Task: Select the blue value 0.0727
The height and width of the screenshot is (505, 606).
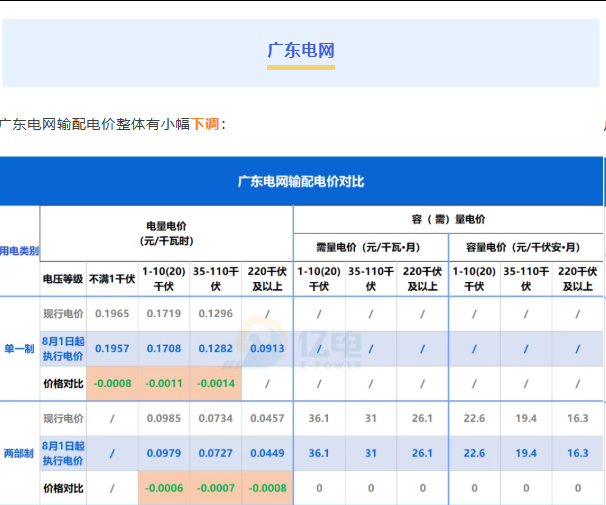Action: (216, 453)
